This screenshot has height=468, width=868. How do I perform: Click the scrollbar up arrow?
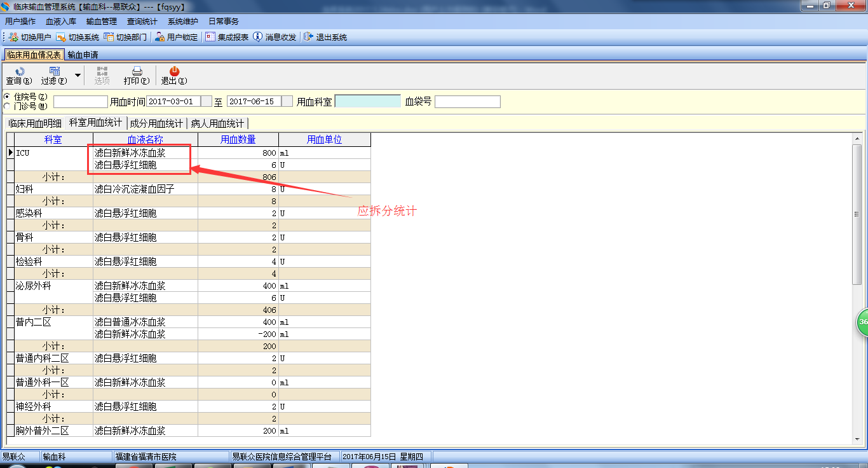coord(857,138)
